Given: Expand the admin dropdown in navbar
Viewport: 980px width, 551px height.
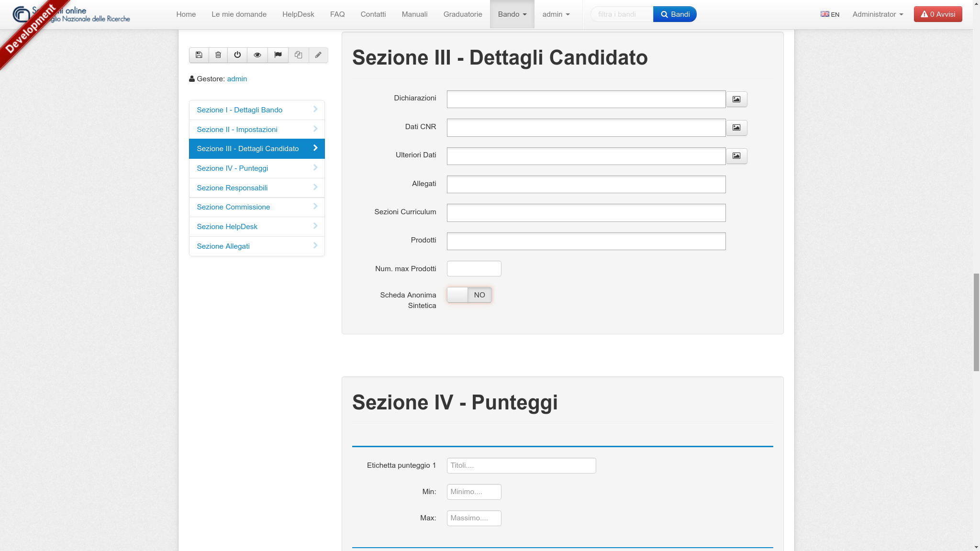Looking at the screenshot, I should point(556,14).
